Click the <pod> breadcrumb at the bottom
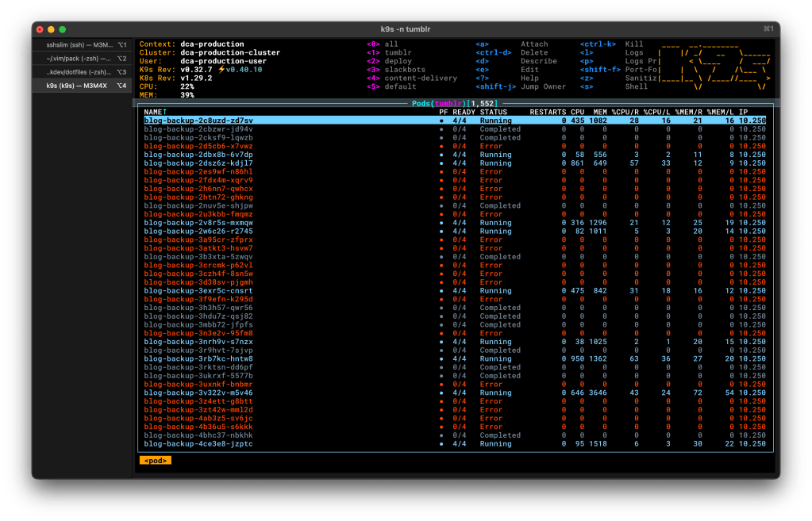 point(155,460)
